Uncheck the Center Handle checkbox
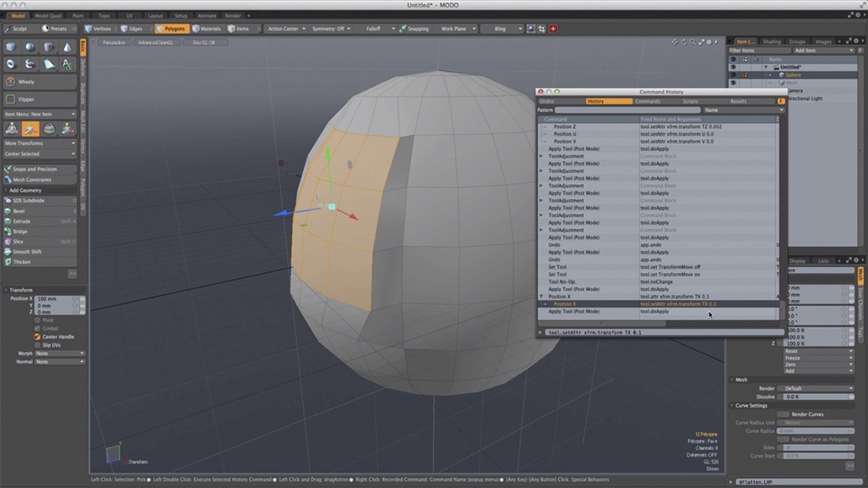868x488 pixels. click(x=37, y=336)
